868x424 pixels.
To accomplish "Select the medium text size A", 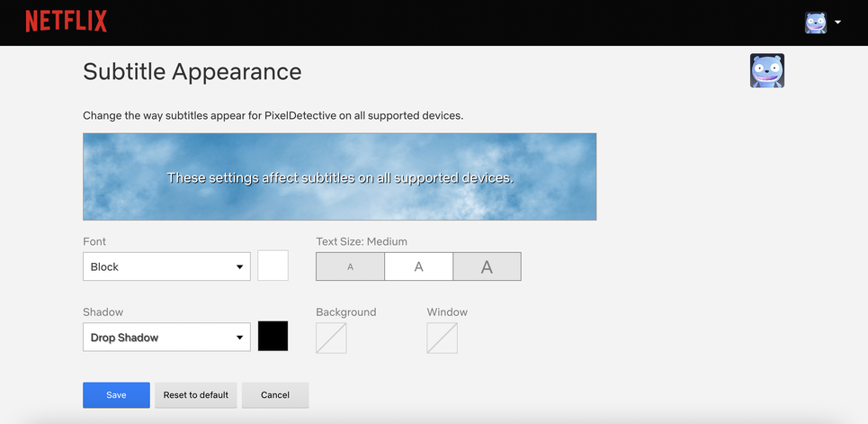I will (418, 266).
